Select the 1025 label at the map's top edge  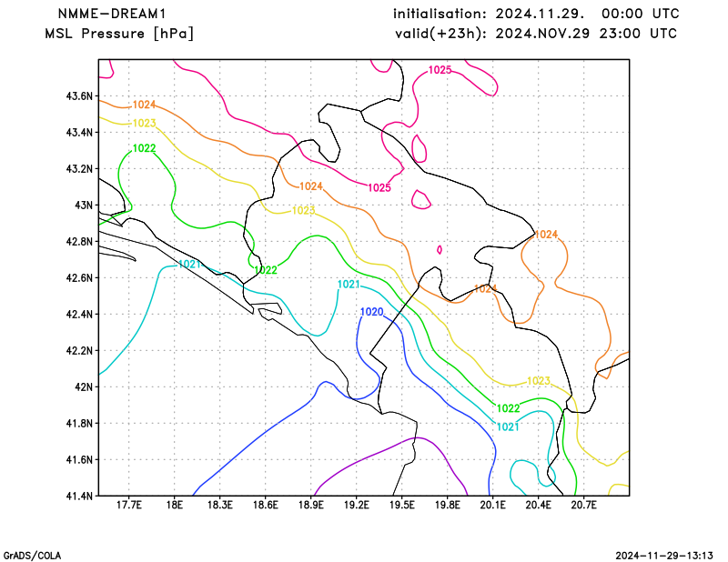440,70
